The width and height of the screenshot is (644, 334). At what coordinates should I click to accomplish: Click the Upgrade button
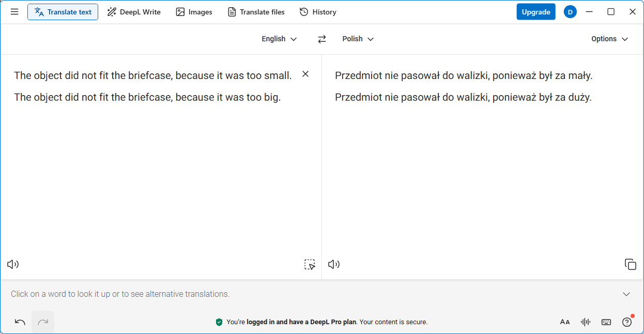tap(535, 12)
